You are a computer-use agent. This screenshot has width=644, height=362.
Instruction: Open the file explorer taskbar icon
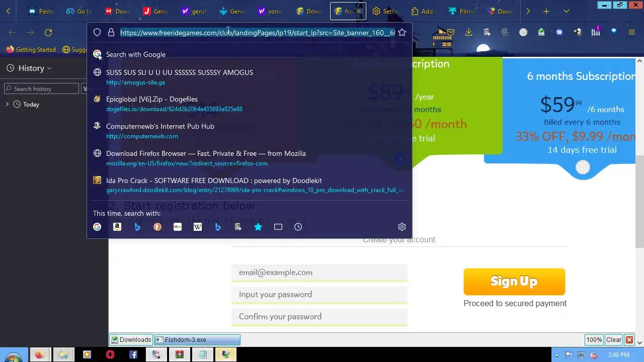coord(63,355)
